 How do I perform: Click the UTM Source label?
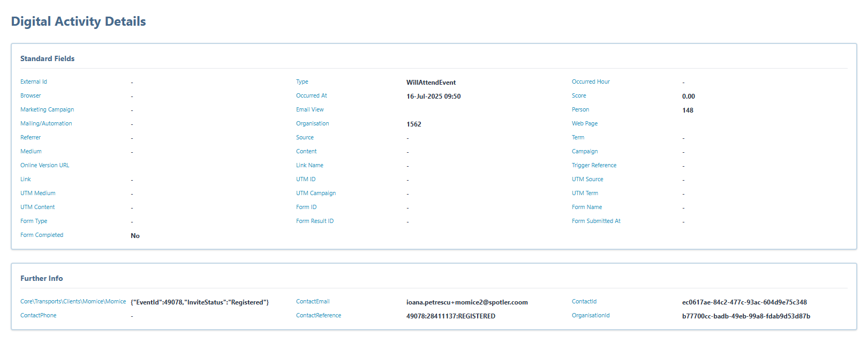point(587,179)
